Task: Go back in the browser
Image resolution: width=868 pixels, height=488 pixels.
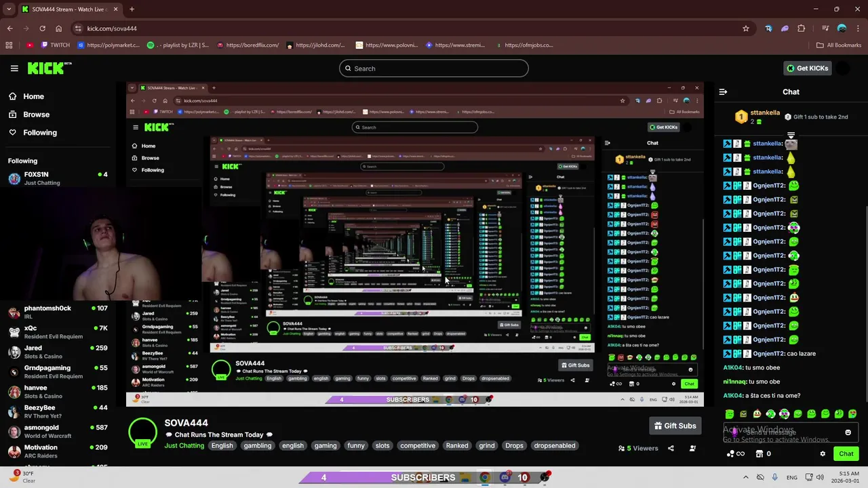Action: point(9,28)
